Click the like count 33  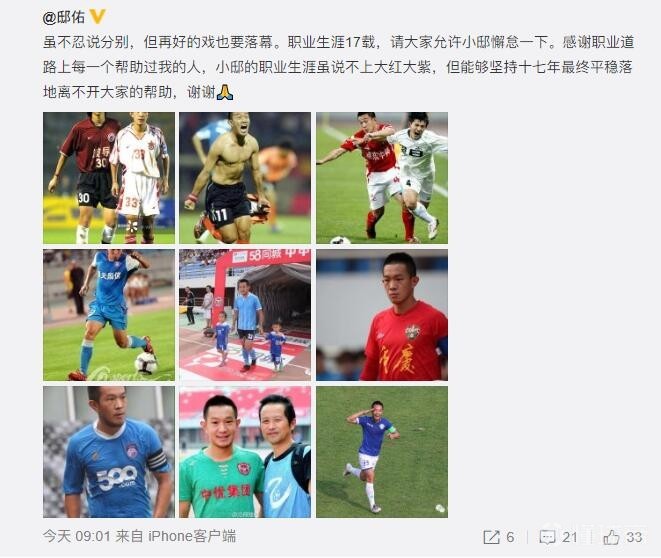click(634, 537)
